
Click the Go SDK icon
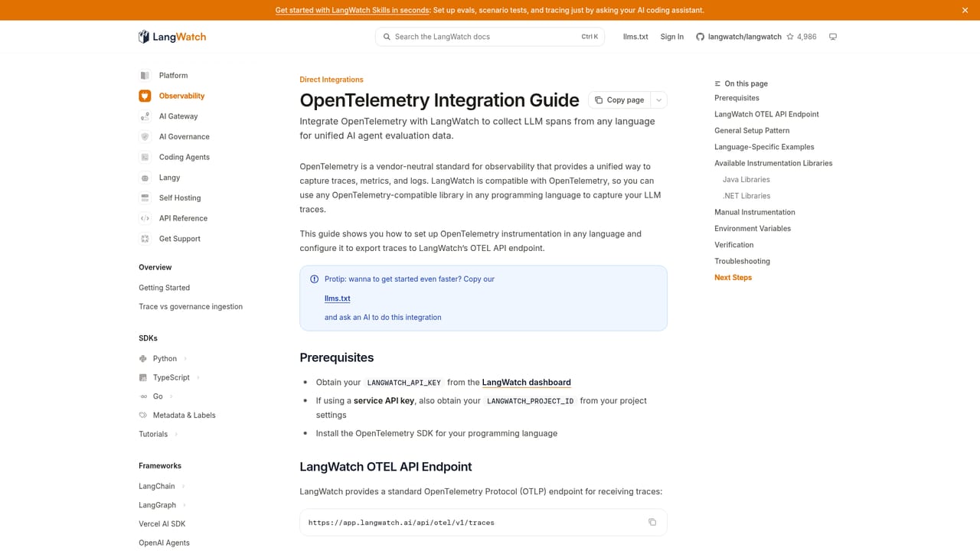click(x=143, y=396)
